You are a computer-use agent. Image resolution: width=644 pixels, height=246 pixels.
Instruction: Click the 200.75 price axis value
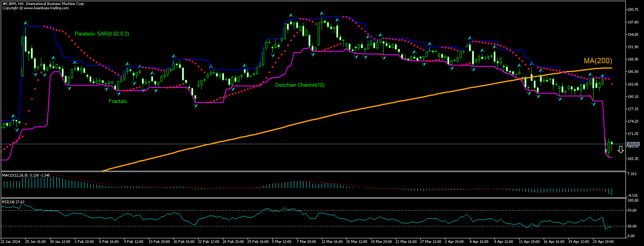pyautogui.click(x=633, y=10)
